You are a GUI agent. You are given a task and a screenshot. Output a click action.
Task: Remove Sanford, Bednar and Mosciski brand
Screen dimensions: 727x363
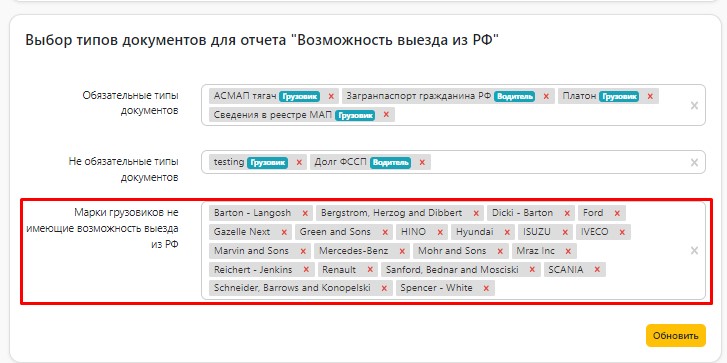tap(532, 269)
